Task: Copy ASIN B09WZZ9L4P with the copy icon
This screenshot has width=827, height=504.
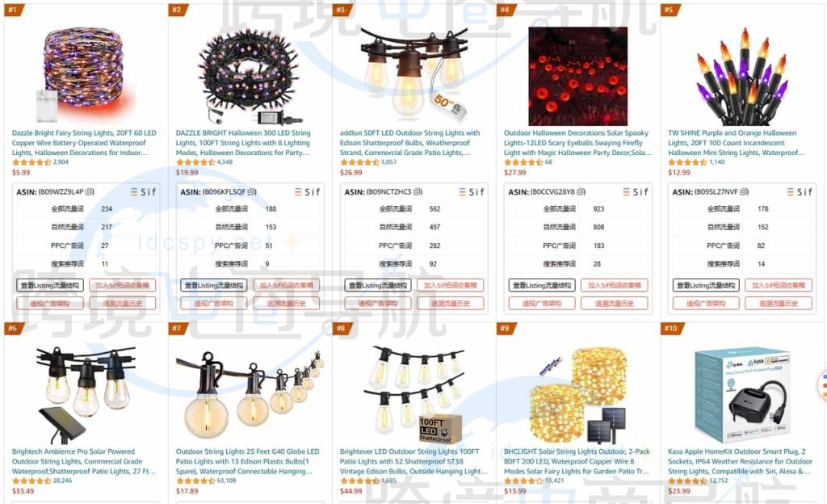Action: pos(90,192)
